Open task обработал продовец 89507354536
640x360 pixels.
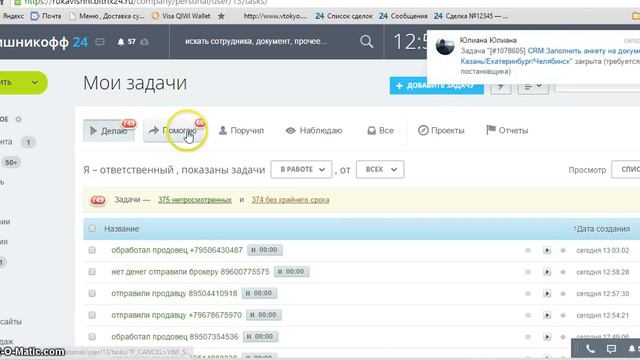[175, 337]
